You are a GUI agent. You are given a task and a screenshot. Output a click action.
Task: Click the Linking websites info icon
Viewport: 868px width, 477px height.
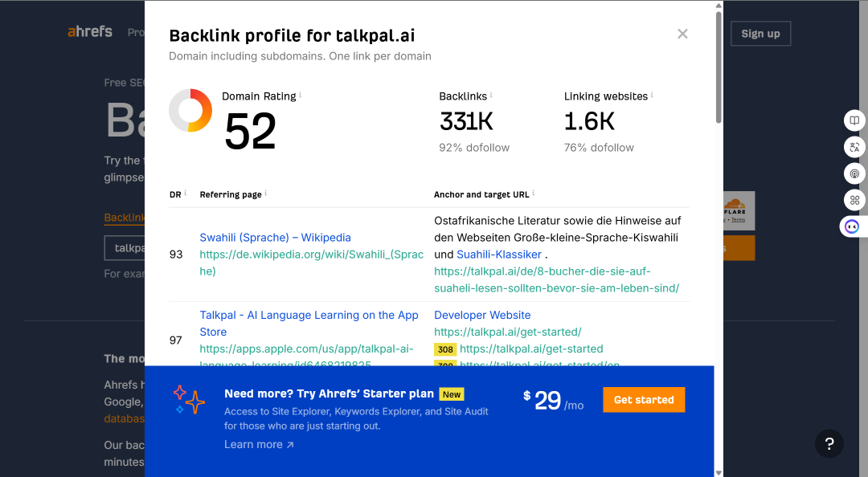click(x=652, y=95)
